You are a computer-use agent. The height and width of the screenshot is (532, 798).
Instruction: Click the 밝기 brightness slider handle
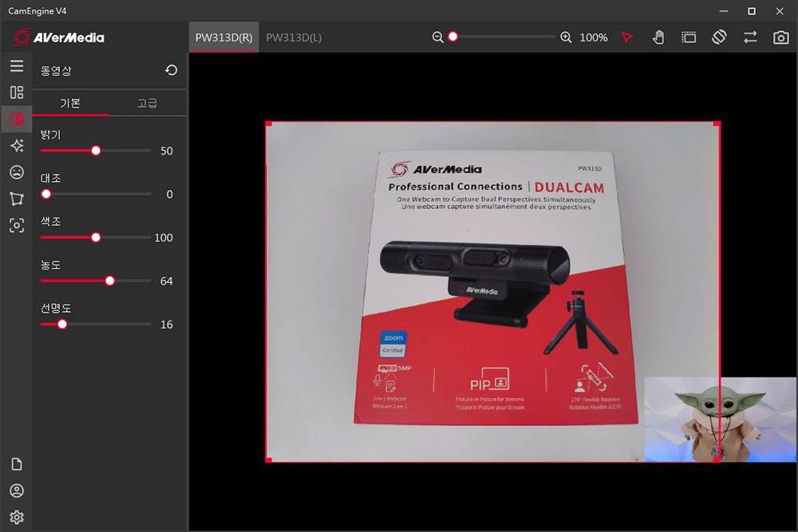[x=96, y=151]
